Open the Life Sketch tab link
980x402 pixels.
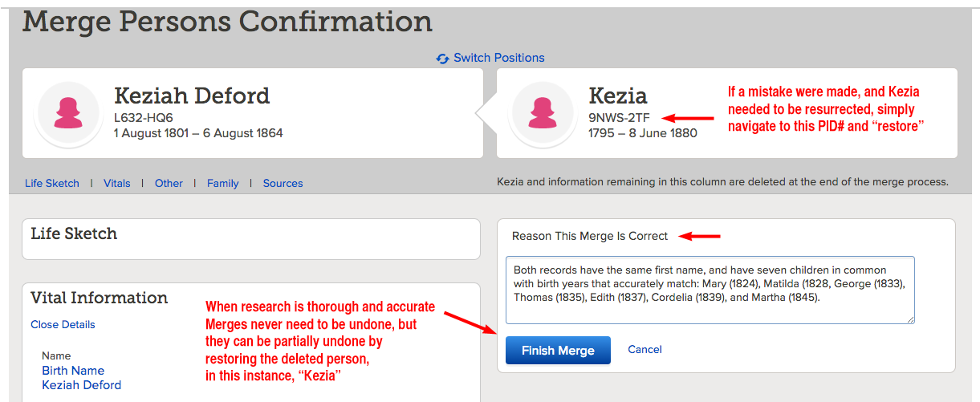coord(52,183)
